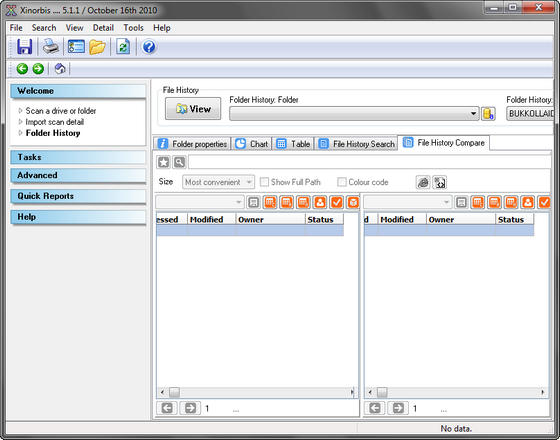Toggle the Show Full Path checkbox
560x440 pixels.
point(264,182)
